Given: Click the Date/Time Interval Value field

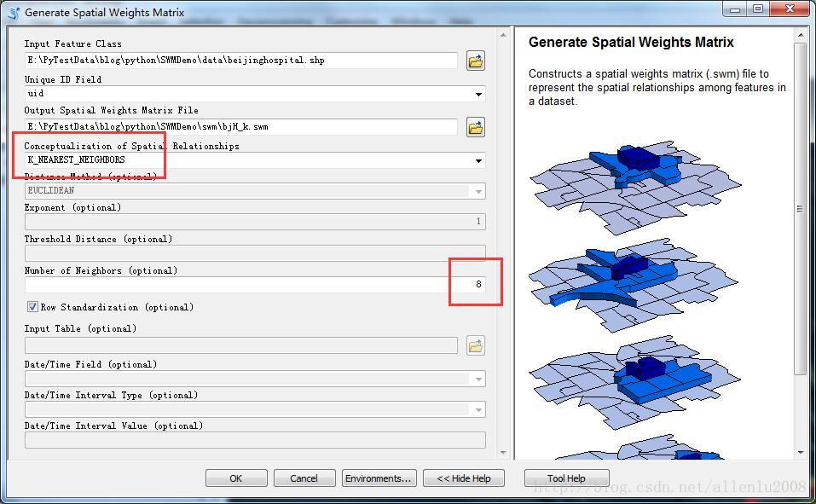Looking at the screenshot, I should coord(255,440).
